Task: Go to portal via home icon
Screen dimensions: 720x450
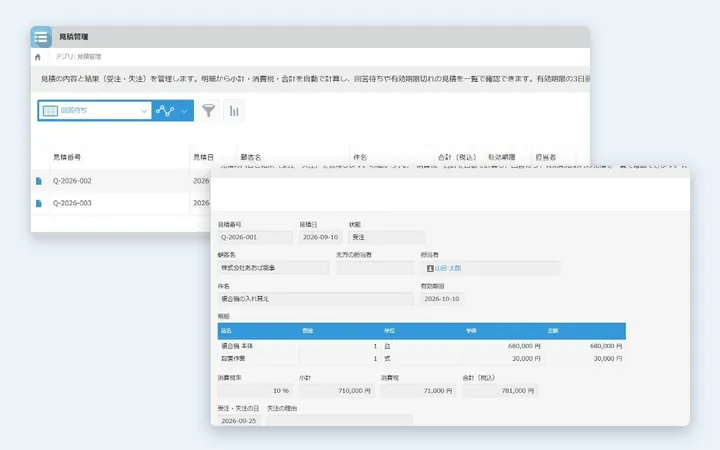Action: click(x=38, y=57)
